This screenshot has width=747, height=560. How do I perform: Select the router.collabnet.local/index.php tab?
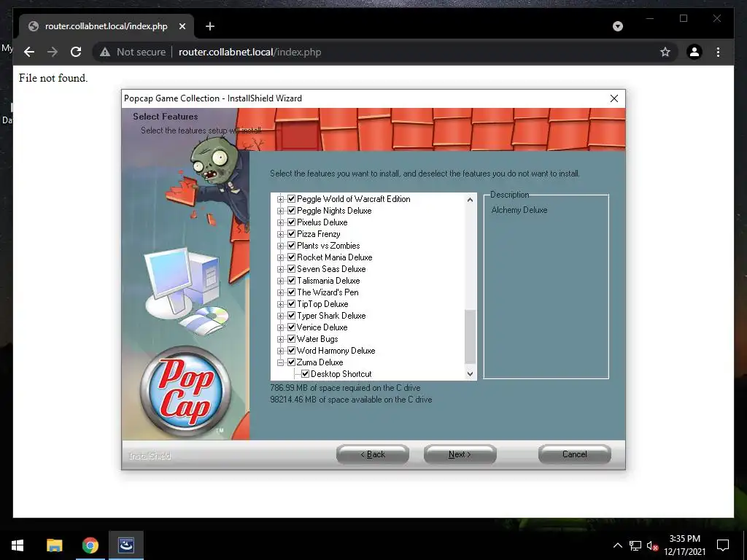pyautogui.click(x=107, y=26)
